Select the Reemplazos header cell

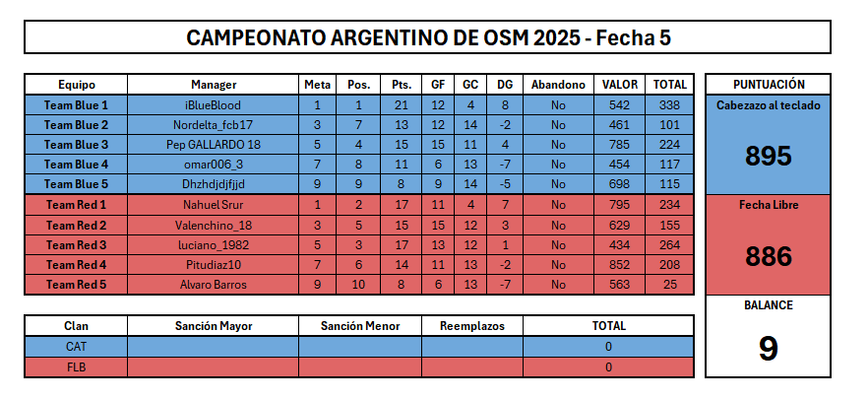[472, 326]
